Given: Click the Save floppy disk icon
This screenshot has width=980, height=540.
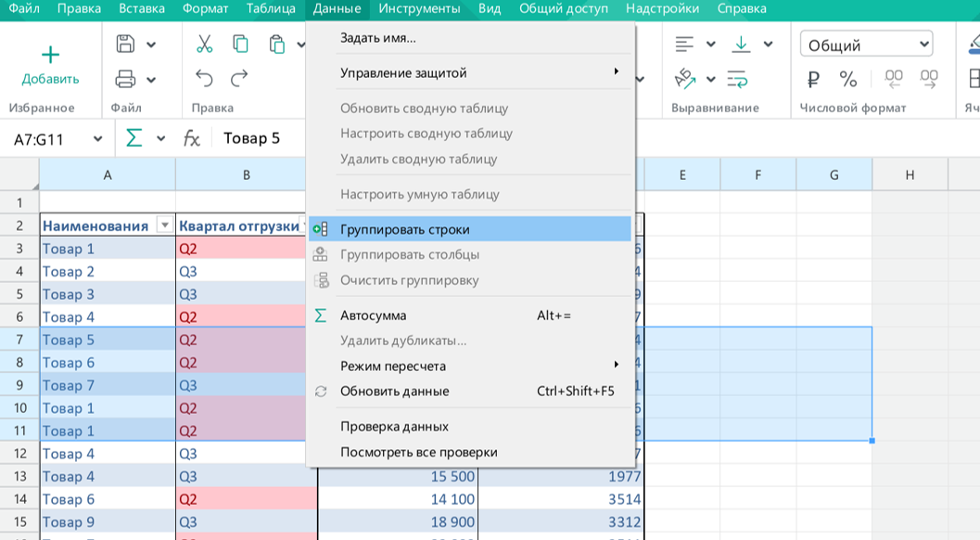Looking at the screenshot, I should (125, 44).
